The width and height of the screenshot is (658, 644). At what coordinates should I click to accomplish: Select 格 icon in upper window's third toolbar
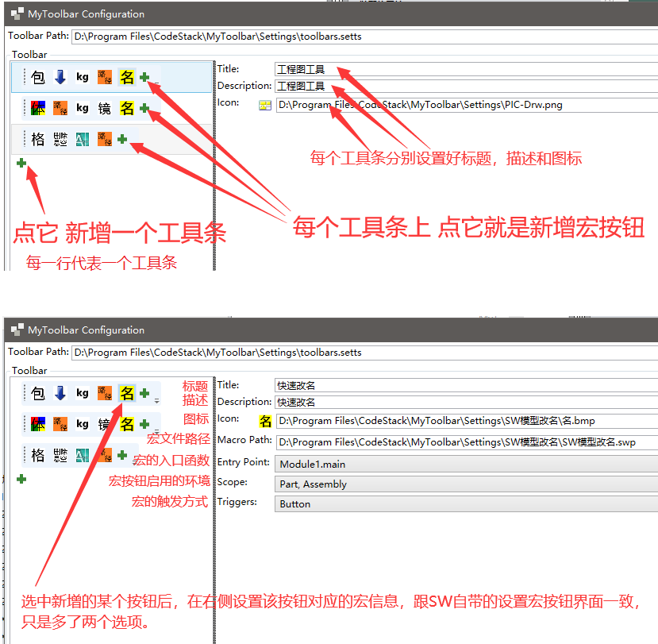coord(38,139)
